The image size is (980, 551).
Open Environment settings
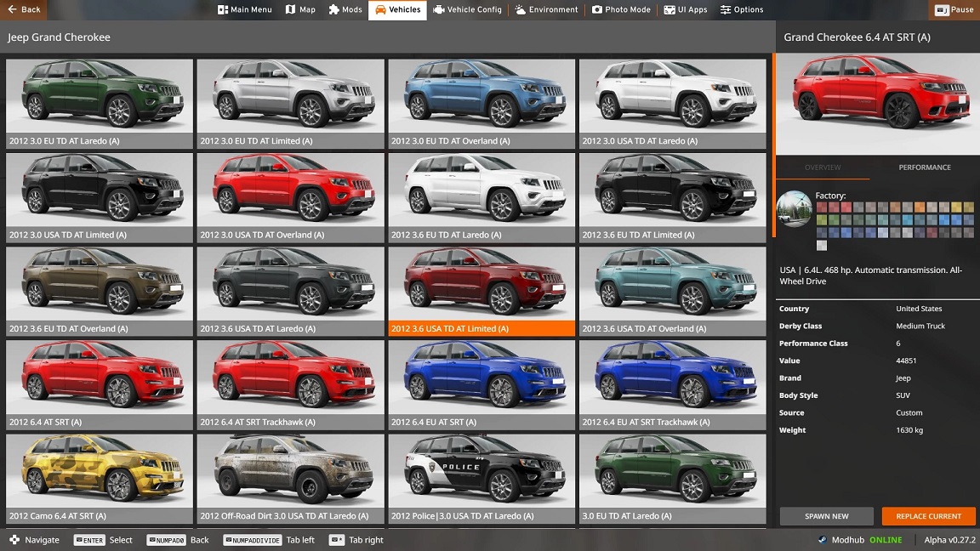tap(546, 9)
